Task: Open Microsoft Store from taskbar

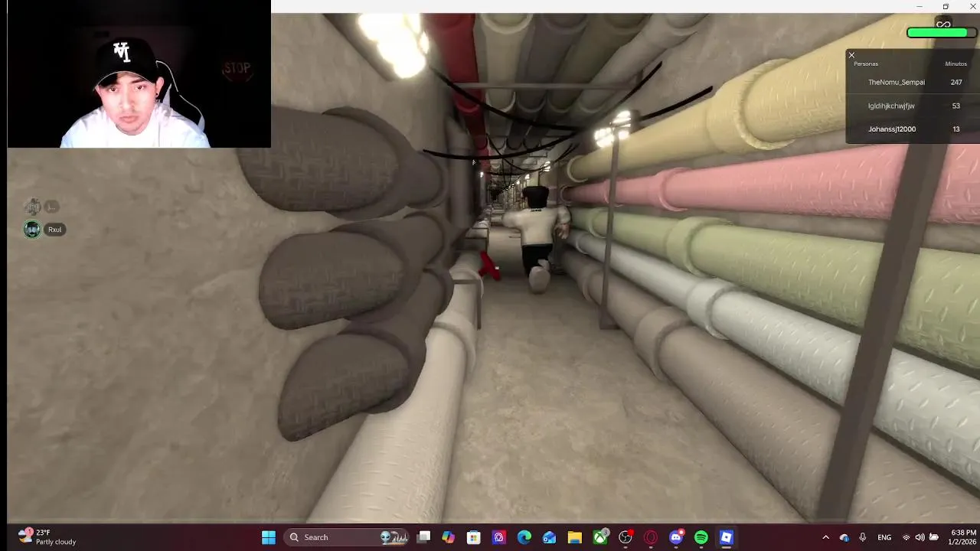Action: [x=474, y=537]
